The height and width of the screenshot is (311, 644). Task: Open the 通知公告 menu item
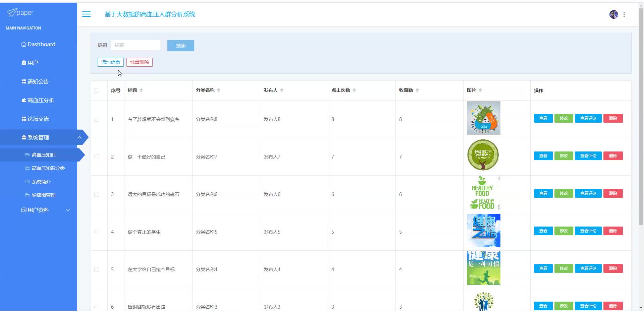point(39,81)
